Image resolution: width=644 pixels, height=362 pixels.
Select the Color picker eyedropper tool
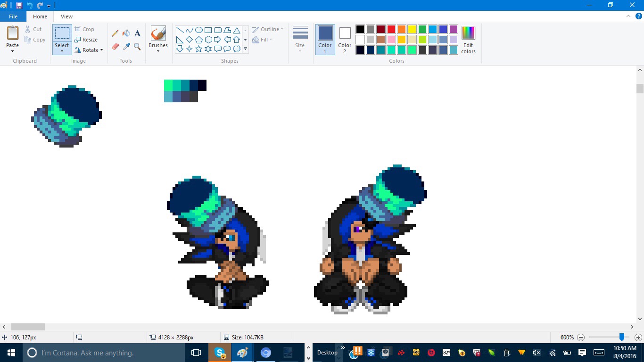point(126,46)
